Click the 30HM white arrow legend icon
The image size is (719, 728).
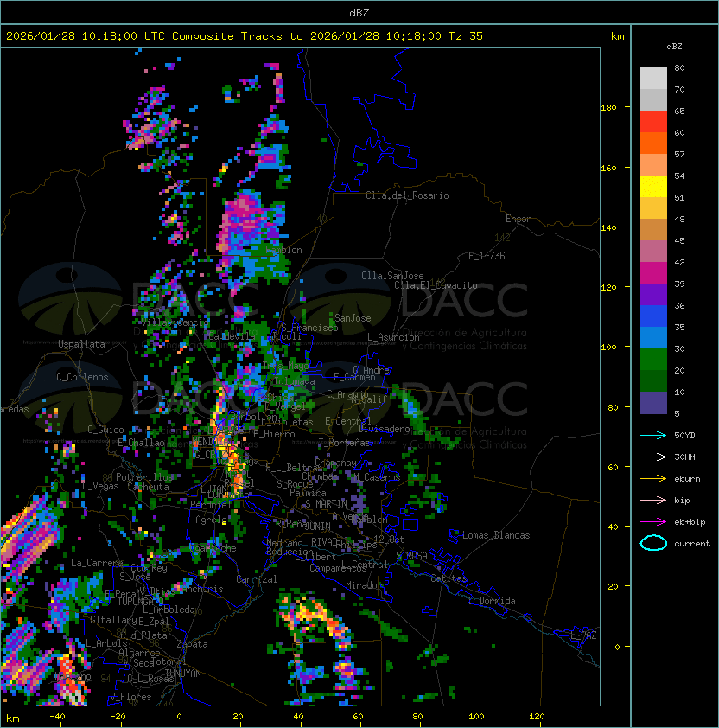(653, 457)
